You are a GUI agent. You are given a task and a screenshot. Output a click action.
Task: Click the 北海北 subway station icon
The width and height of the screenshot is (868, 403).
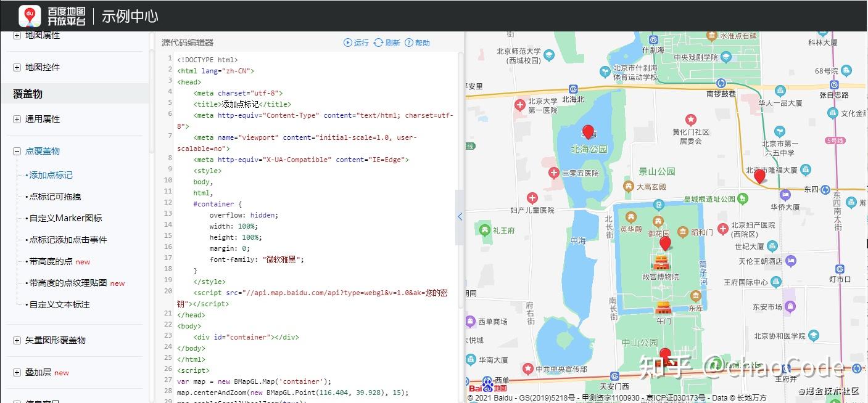(x=573, y=89)
